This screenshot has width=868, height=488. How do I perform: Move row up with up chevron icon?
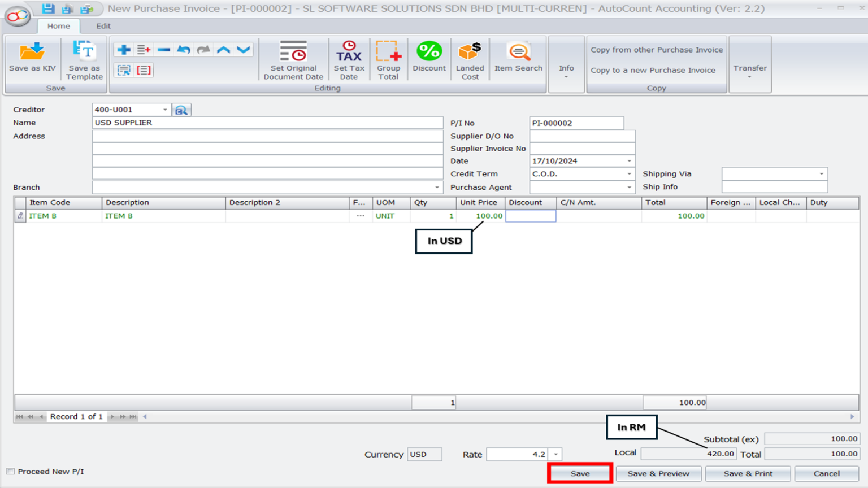click(x=224, y=50)
